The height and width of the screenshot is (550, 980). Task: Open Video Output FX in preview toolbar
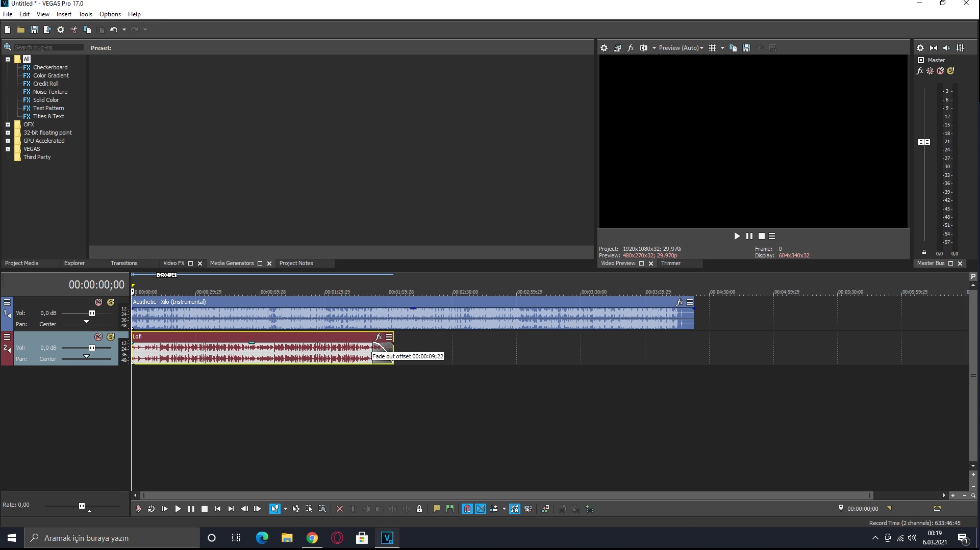(x=631, y=48)
